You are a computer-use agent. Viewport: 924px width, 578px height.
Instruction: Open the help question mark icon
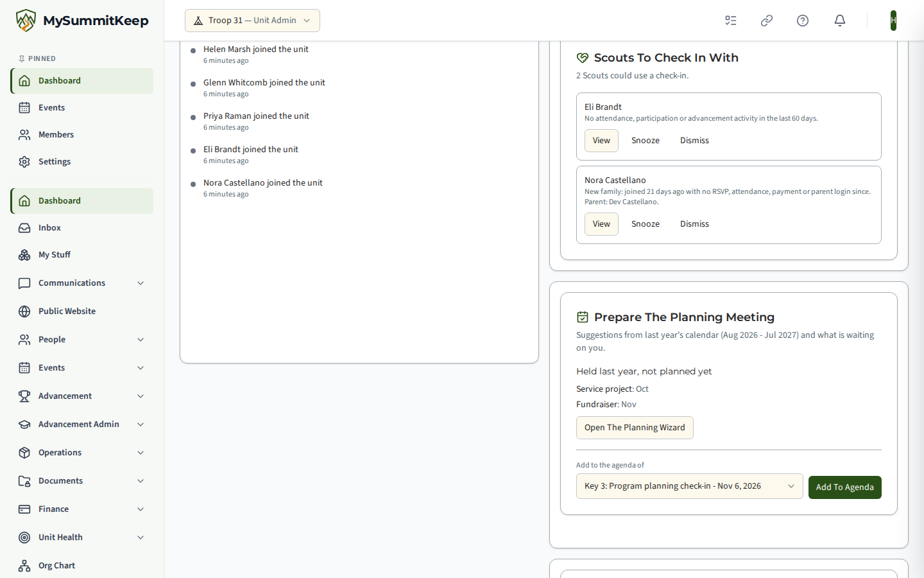pos(803,21)
